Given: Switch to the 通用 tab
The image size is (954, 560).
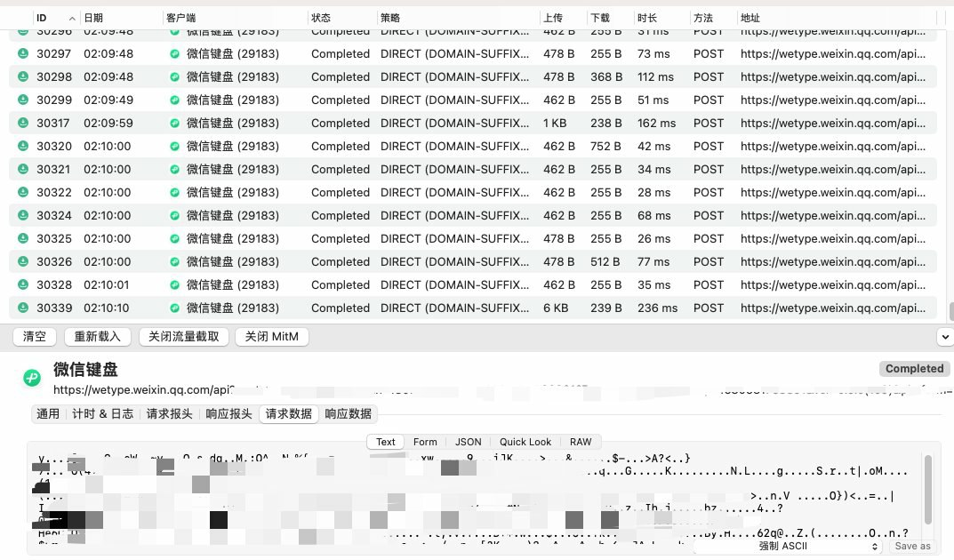Looking at the screenshot, I should (48, 414).
